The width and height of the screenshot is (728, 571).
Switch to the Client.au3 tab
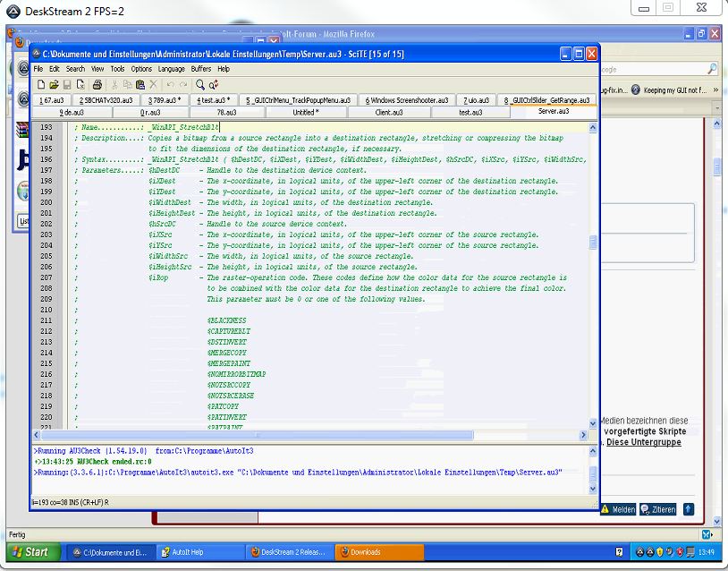(388, 113)
